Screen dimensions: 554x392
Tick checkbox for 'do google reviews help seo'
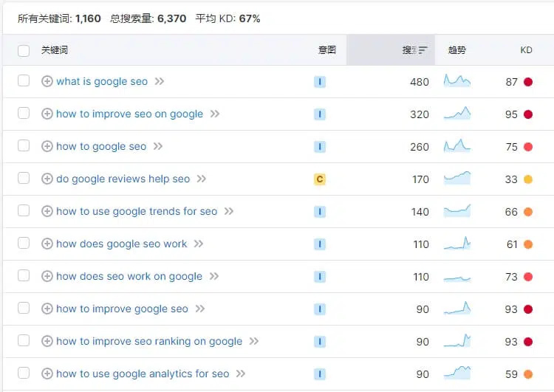(x=24, y=178)
